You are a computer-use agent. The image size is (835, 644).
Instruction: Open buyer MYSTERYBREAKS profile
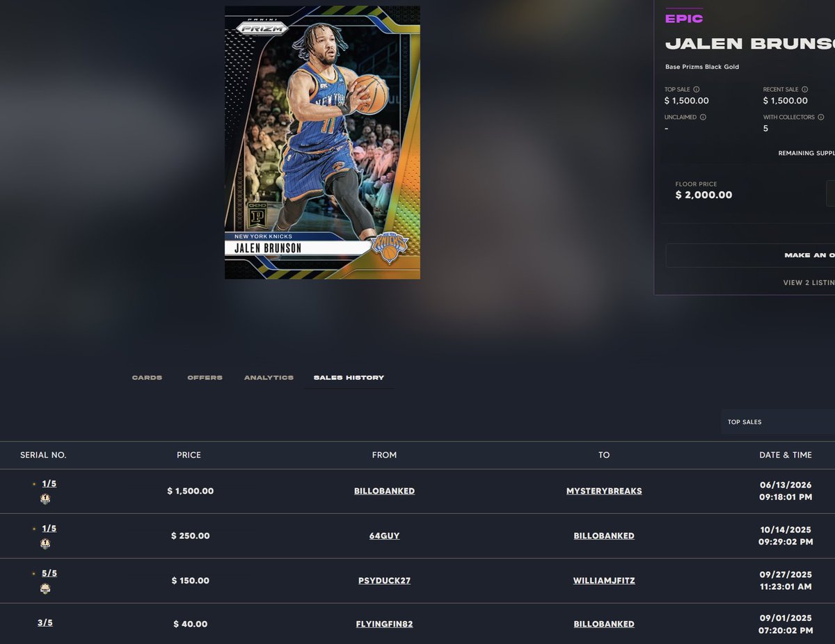604,491
